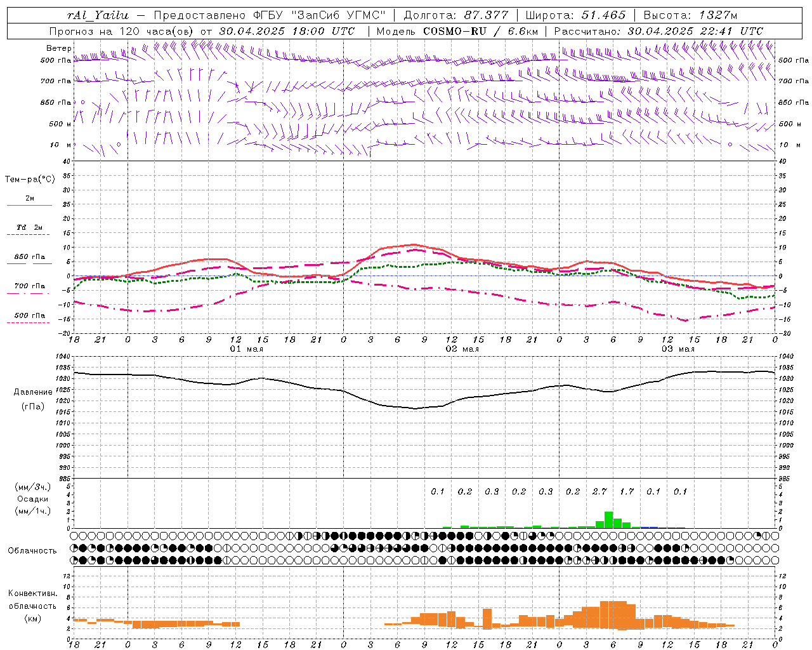Click the '01 мая' date label
This screenshot has height=650, width=812.
(246, 349)
